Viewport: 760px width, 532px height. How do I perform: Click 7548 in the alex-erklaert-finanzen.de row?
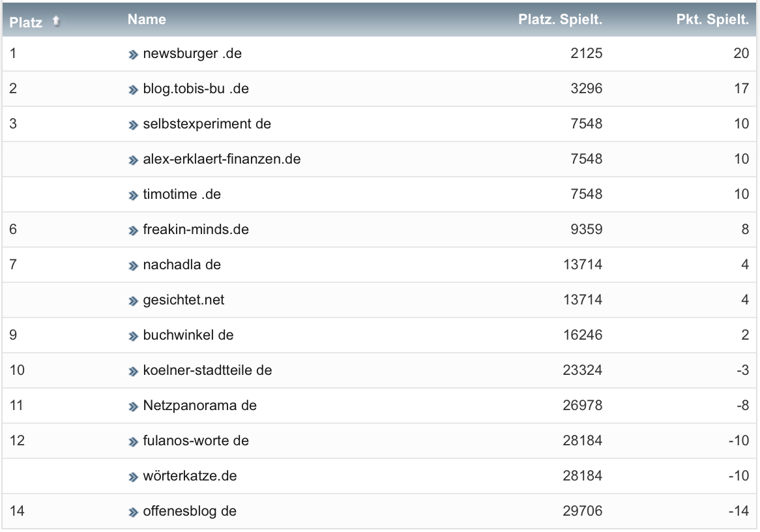point(587,159)
